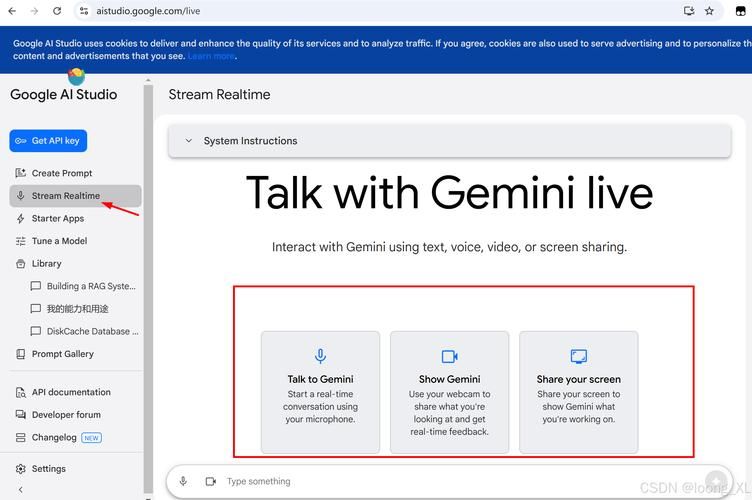Image resolution: width=752 pixels, height=500 pixels.
Task: Go to Starter Apps in the sidebar
Action: [x=57, y=218]
